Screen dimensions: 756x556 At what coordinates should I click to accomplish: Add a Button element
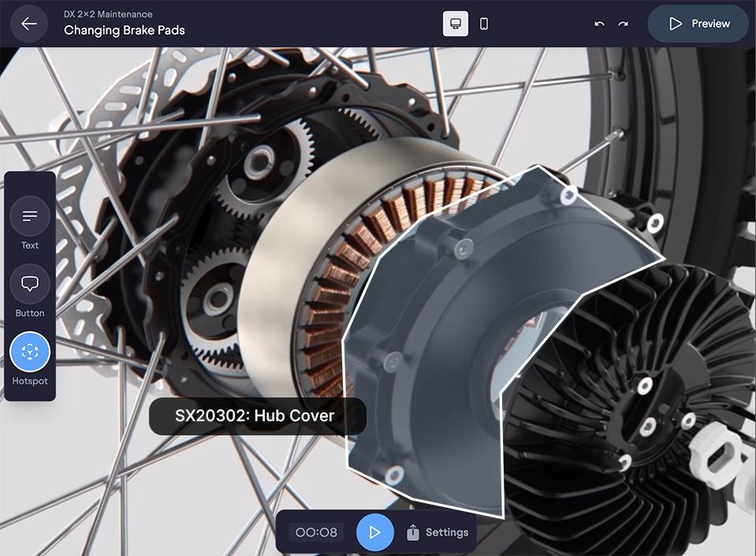(x=30, y=291)
